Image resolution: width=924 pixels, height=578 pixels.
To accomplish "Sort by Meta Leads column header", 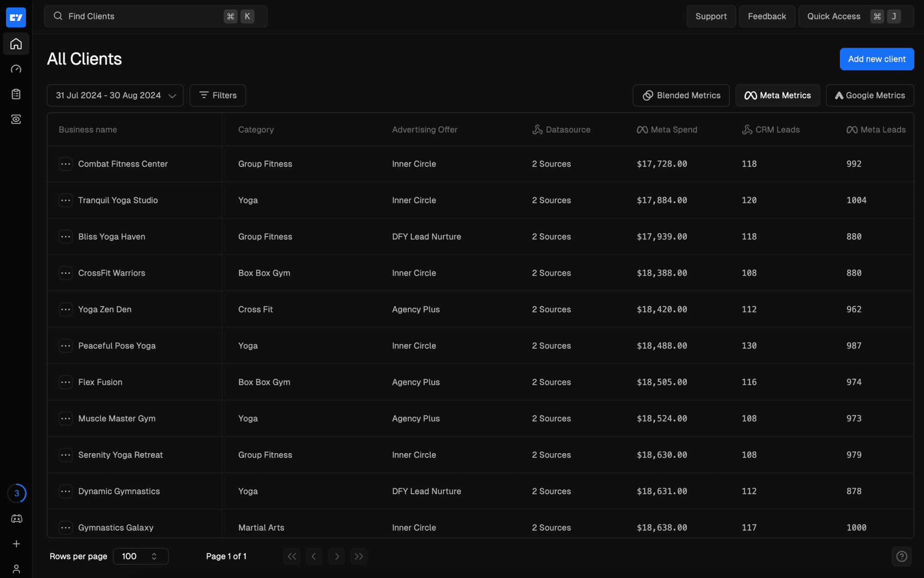I will pos(876,130).
